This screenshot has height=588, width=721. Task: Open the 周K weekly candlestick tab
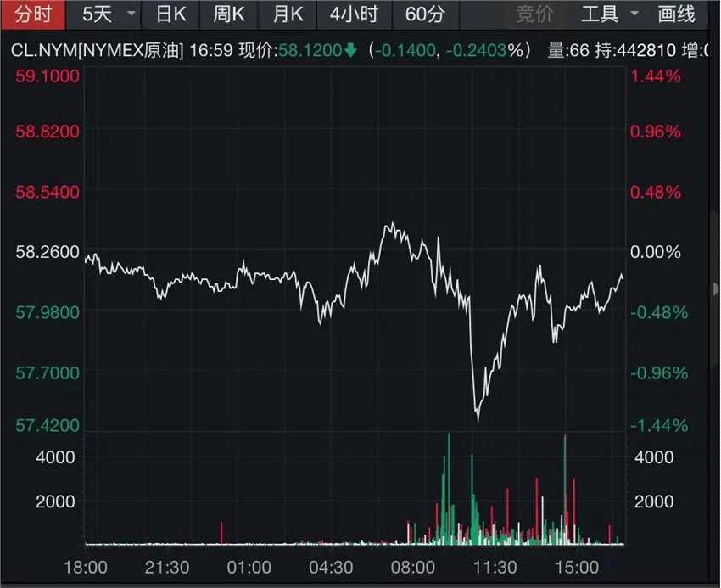pos(229,14)
